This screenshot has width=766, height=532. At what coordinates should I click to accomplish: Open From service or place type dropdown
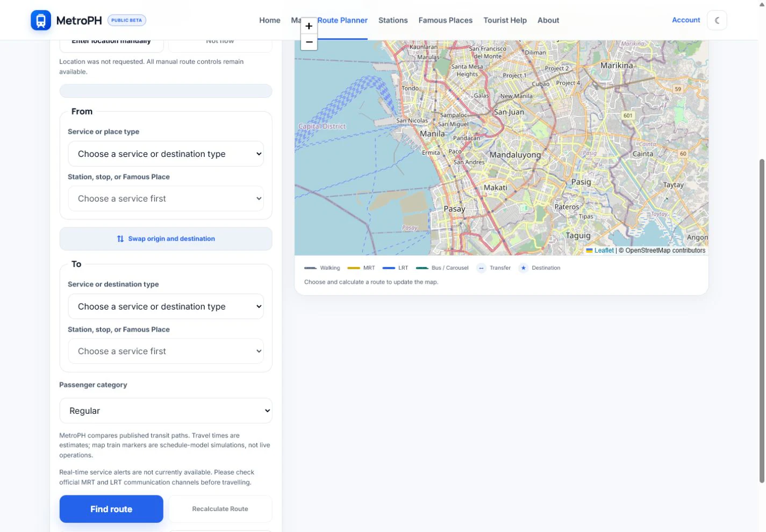tap(166, 154)
